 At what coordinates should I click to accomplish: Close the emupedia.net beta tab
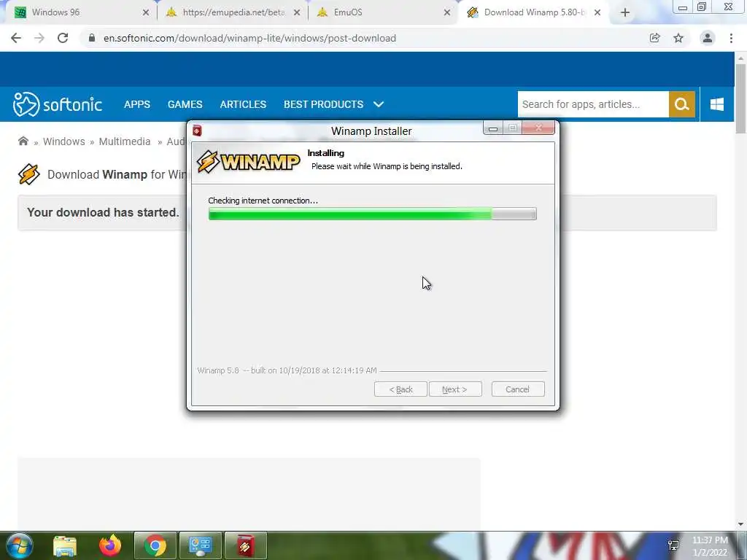coord(297,13)
